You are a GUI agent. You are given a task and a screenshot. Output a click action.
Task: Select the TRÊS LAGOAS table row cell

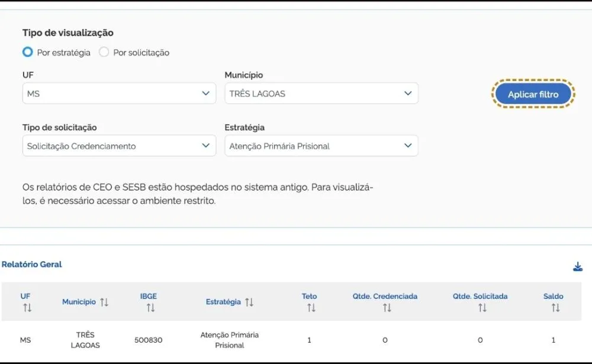tap(85, 340)
